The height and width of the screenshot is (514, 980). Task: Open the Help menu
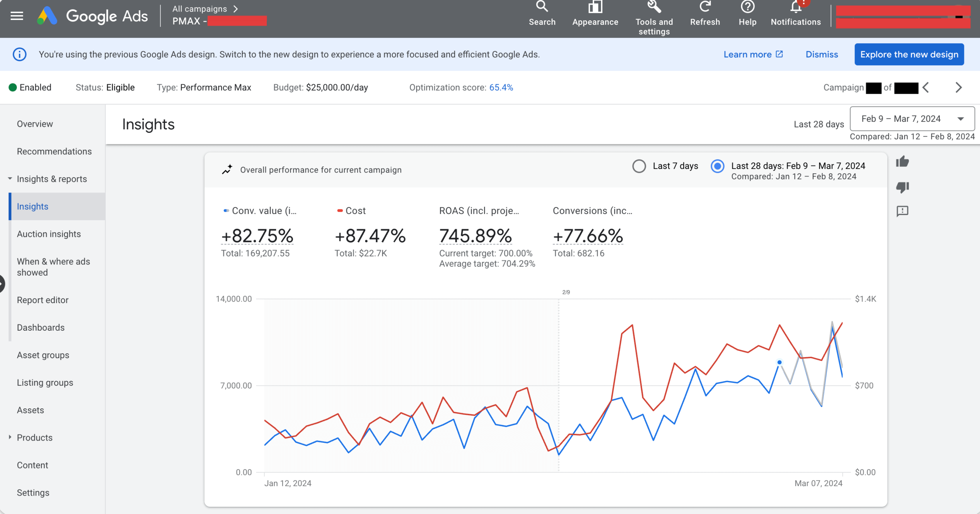[748, 14]
